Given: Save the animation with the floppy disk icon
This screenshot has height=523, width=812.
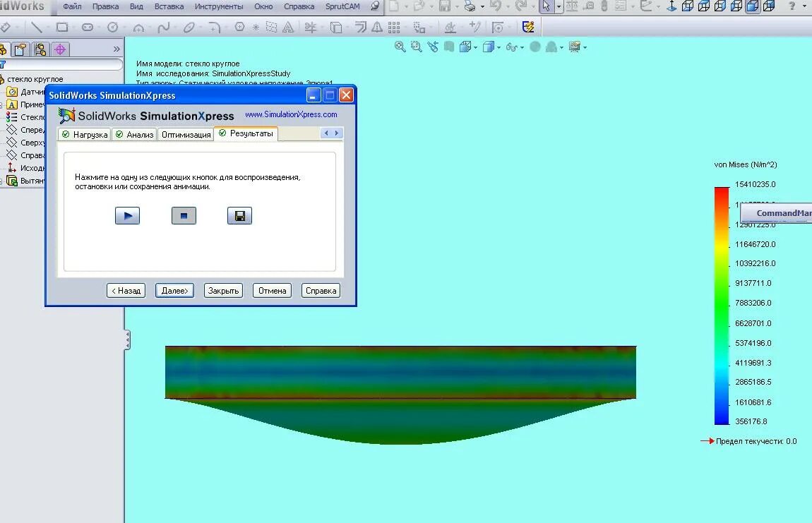Looking at the screenshot, I should (240, 216).
